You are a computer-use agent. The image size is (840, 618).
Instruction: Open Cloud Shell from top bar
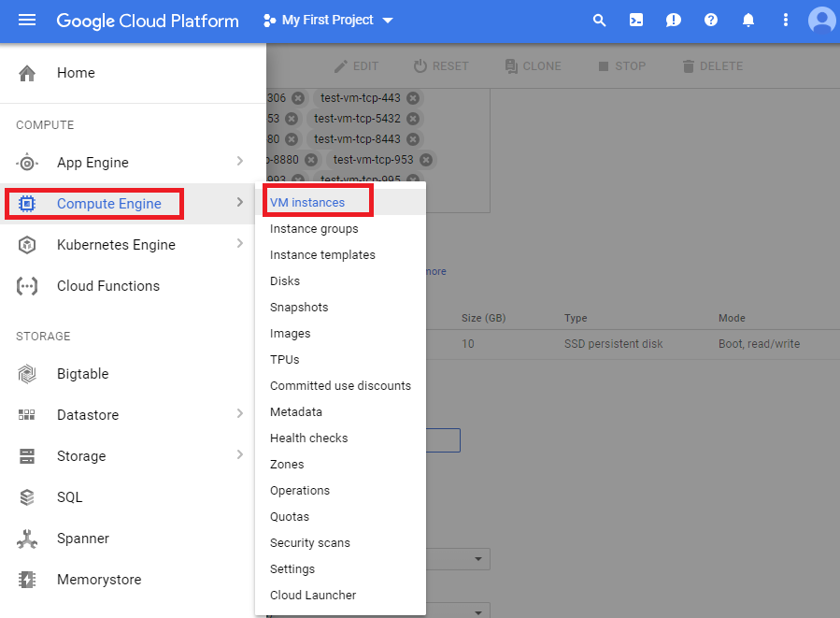tap(636, 20)
